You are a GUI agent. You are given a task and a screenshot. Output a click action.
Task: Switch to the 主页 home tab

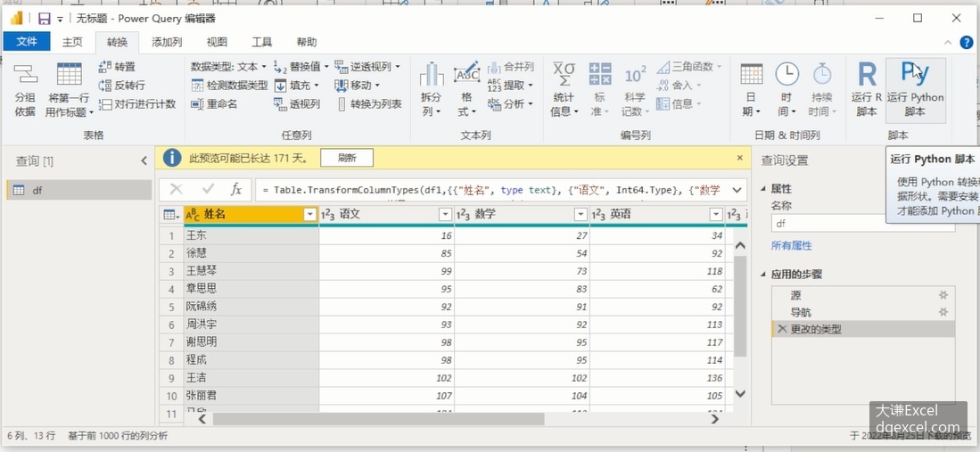point(72,42)
